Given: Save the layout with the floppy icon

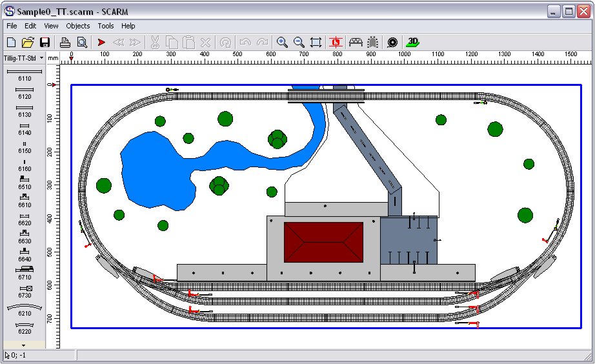Looking at the screenshot, I should 45,43.
